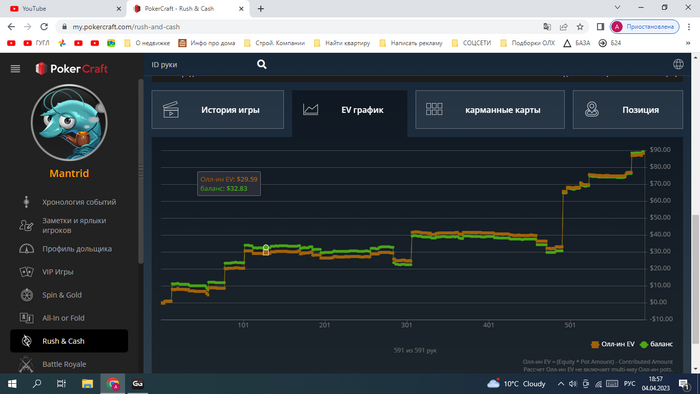Image resolution: width=700 pixels, height=394 pixels.
Task: Toggle баланс legend series
Action: tap(656, 344)
